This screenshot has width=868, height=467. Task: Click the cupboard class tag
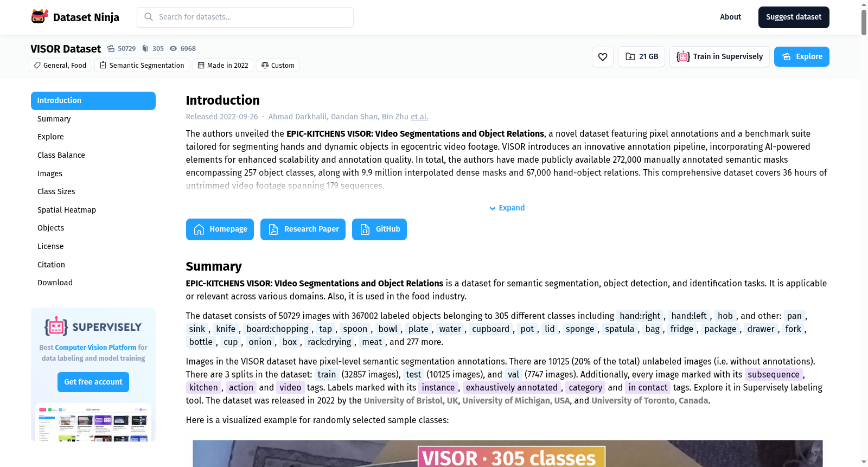[490, 329]
